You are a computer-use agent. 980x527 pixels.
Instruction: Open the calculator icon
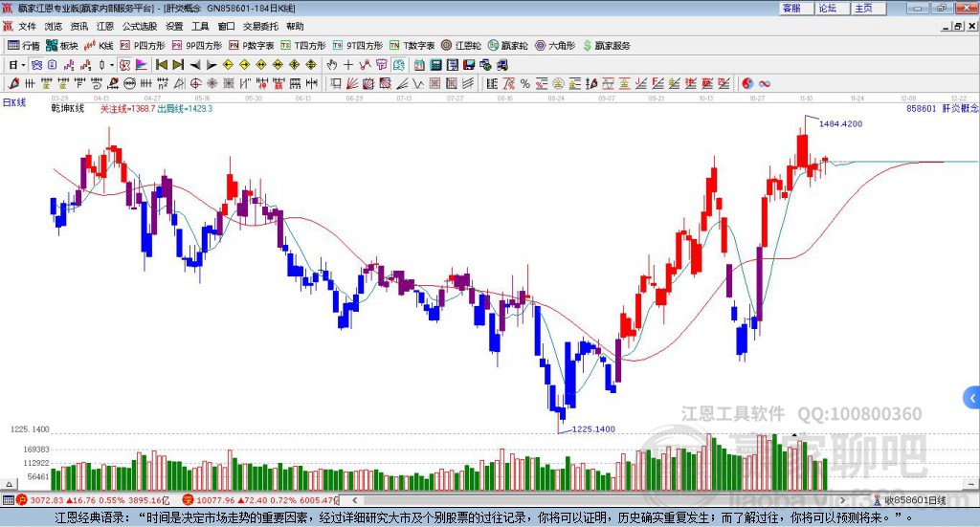pyautogui.click(x=435, y=65)
